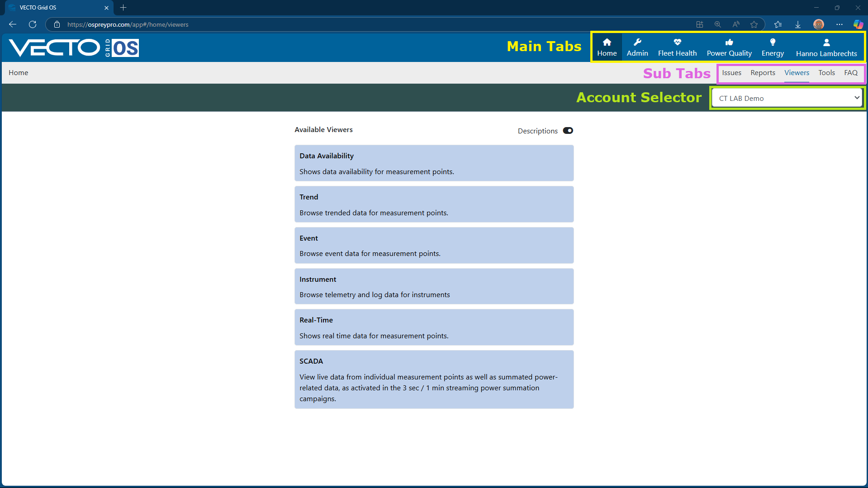Open the Power Quality thumbs-up tab
The height and width of the screenshot is (488, 868).
[729, 47]
